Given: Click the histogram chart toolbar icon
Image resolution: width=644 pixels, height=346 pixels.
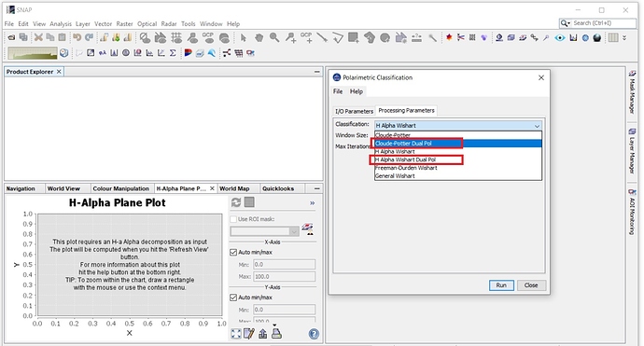Looking at the screenshot, I should click(x=114, y=53).
